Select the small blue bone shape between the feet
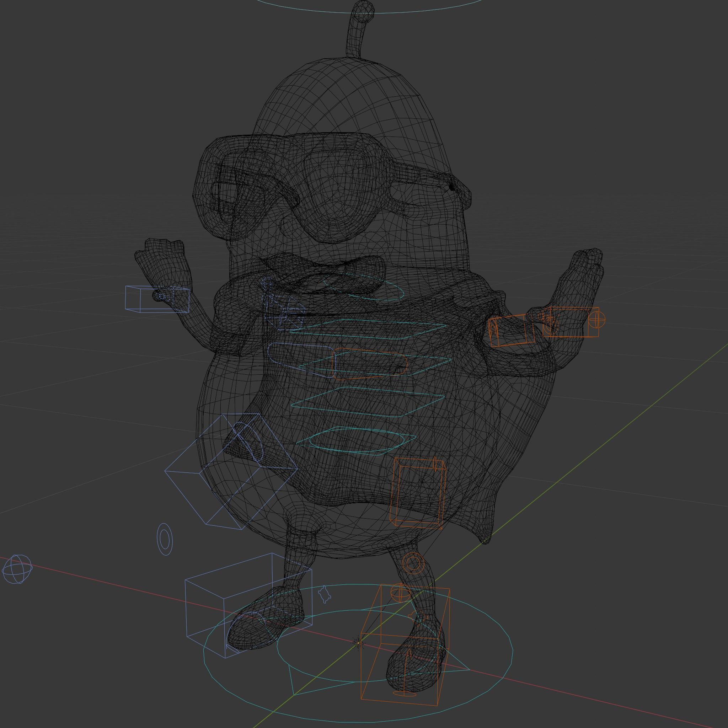Screen dimensions: 728x728 (324, 595)
